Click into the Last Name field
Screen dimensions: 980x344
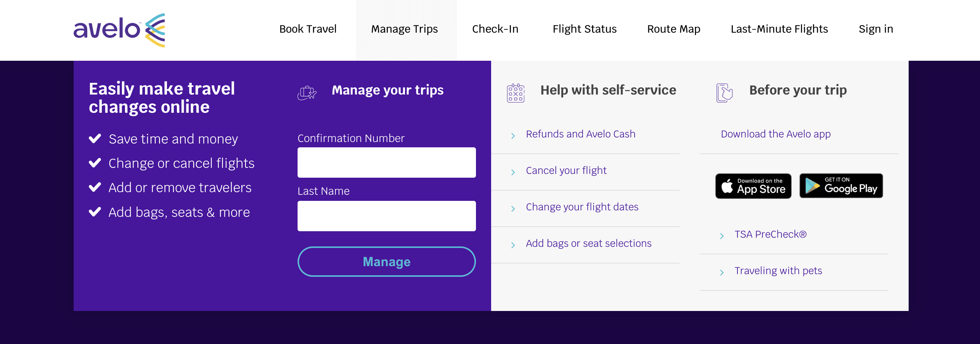pyautogui.click(x=386, y=216)
